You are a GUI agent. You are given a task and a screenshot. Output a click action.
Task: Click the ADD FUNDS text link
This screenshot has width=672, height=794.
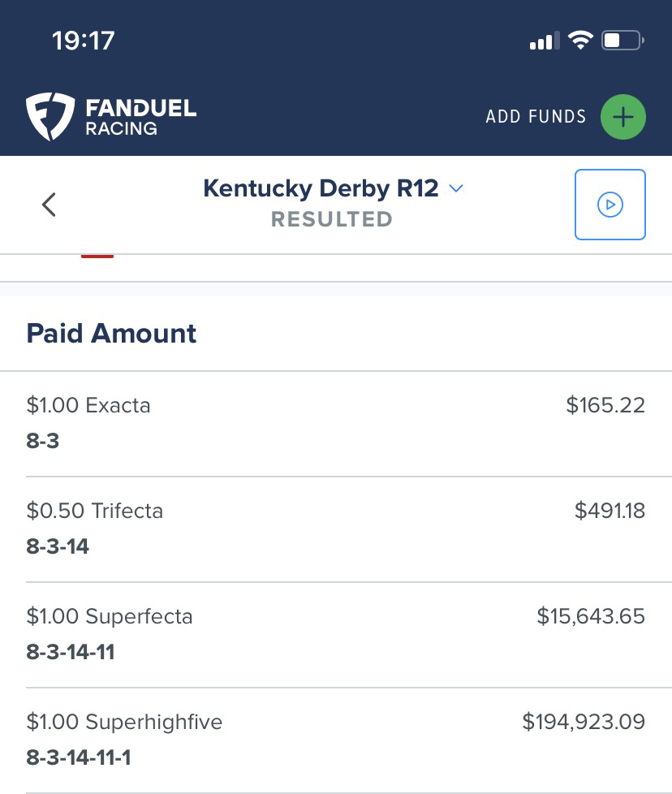536,117
